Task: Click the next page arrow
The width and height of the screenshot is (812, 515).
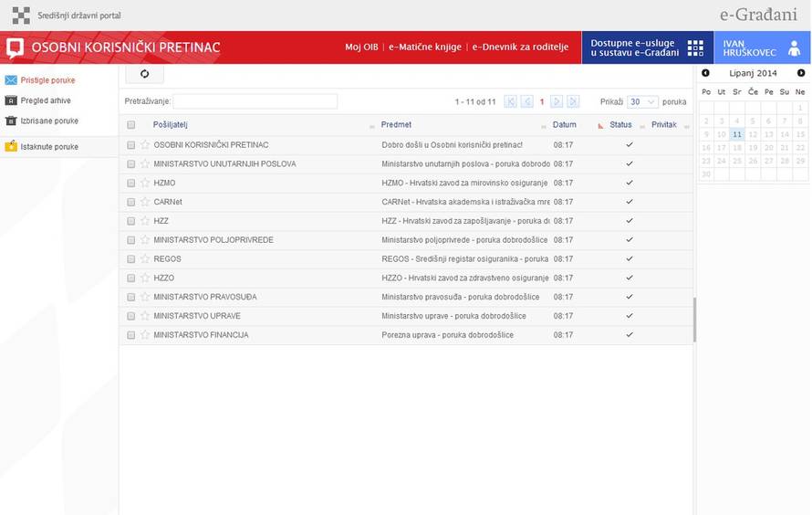Action: point(557,102)
